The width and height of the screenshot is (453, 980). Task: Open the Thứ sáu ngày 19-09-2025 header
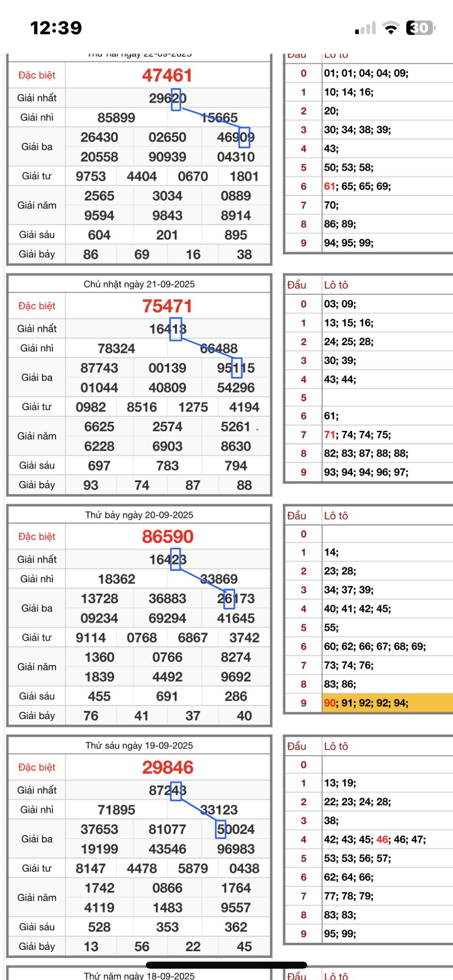(x=139, y=745)
